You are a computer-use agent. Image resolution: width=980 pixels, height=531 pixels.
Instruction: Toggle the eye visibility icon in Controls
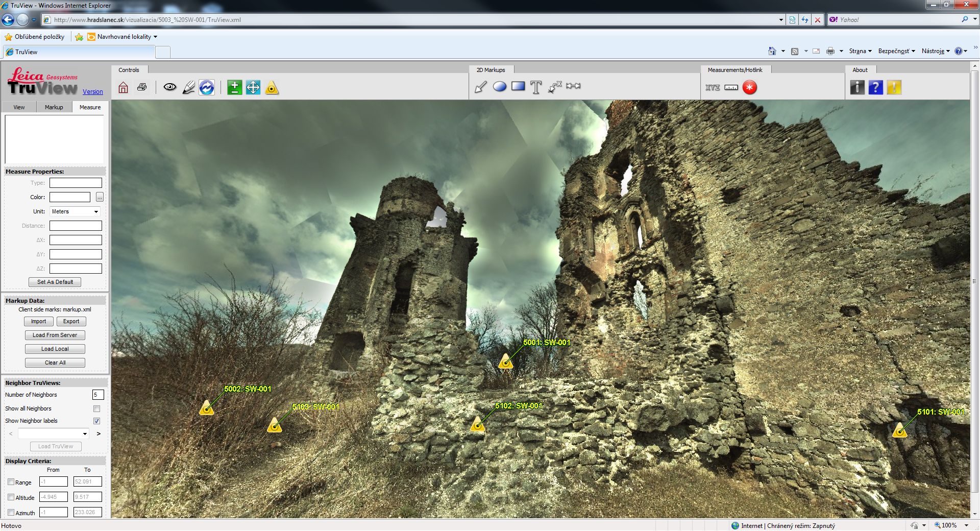[170, 87]
